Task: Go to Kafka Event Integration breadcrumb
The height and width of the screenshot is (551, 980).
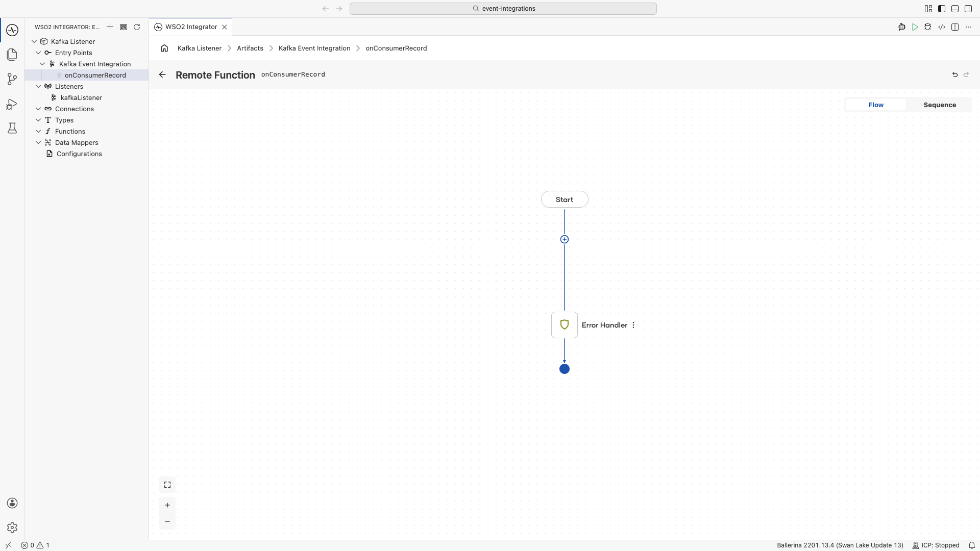Action: 314,48
